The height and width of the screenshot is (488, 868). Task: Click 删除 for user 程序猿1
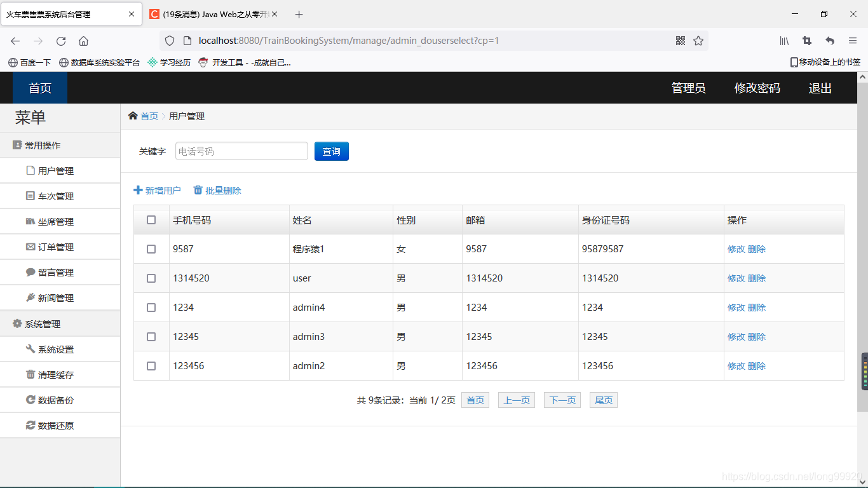pos(757,249)
